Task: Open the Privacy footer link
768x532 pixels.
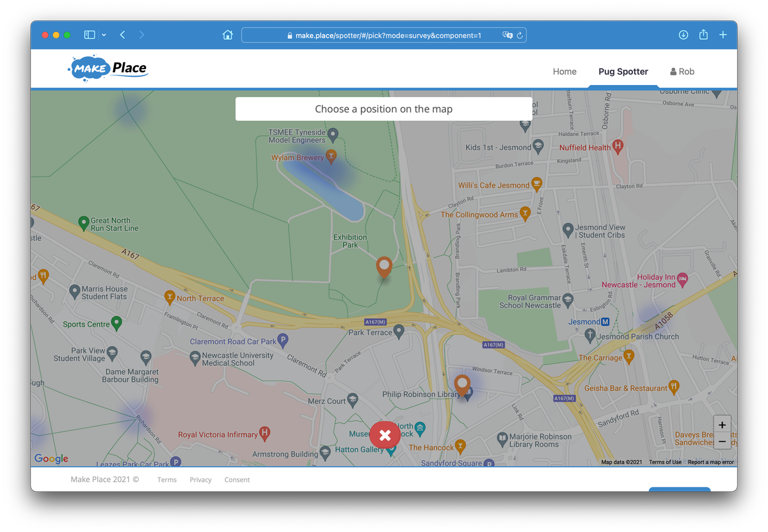Action: pyautogui.click(x=200, y=480)
